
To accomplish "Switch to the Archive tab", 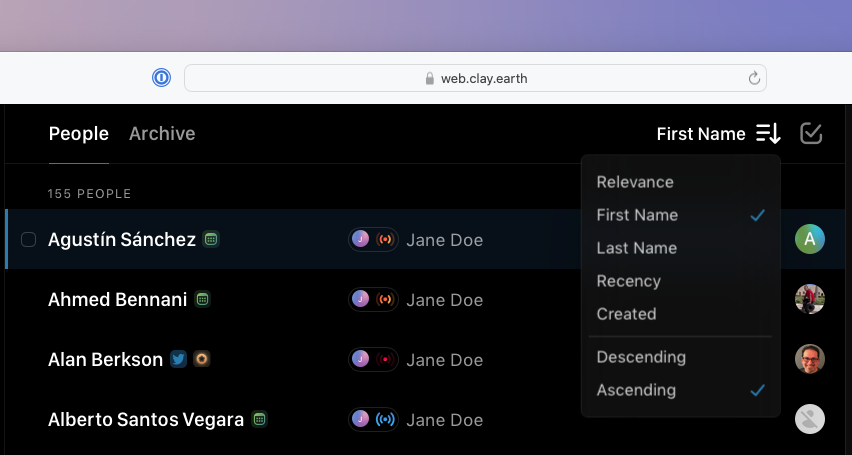I will (x=162, y=133).
